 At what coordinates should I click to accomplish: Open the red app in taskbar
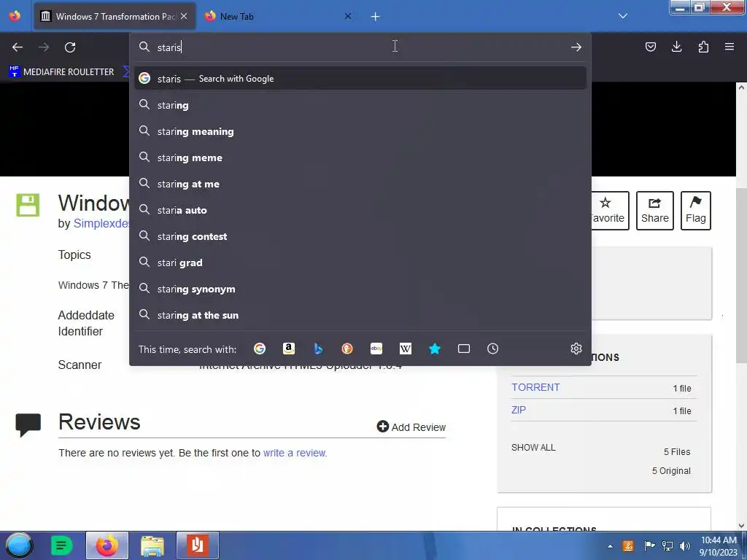click(198, 545)
